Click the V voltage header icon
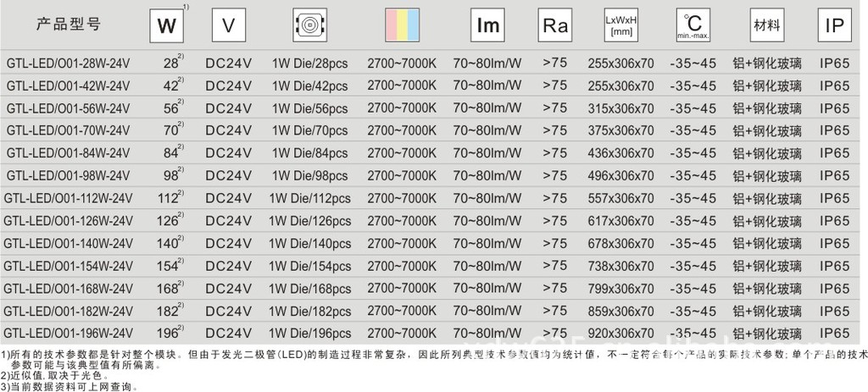Screen dimensions: 868x392 228,25
